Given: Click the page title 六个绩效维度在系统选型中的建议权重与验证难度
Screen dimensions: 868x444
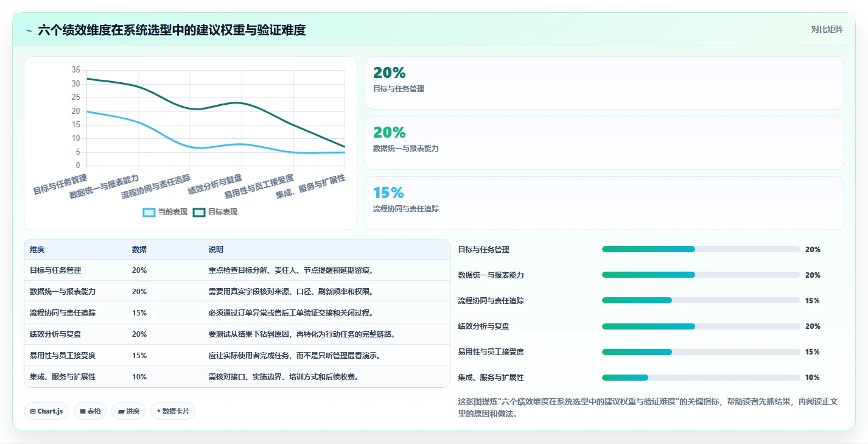Looking at the screenshot, I should (x=172, y=30).
